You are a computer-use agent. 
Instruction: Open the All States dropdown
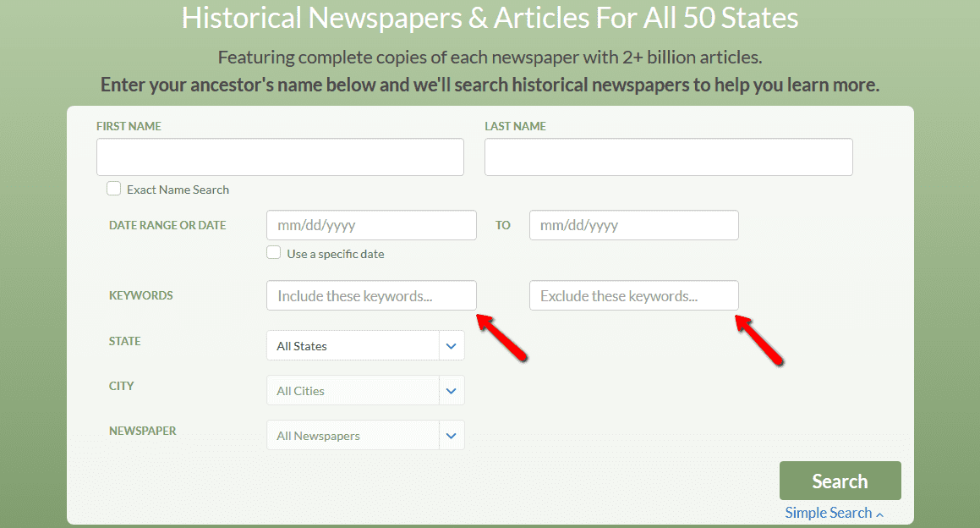[x=365, y=346]
